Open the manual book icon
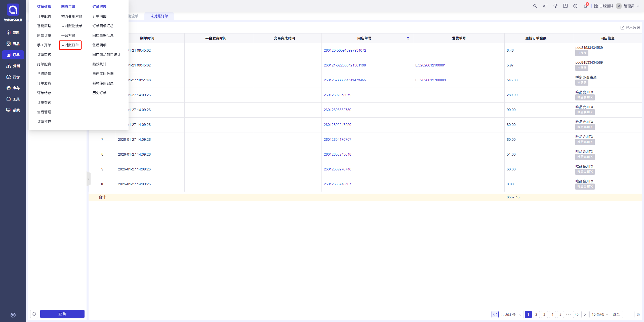This screenshot has width=644, height=322. point(565,6)
